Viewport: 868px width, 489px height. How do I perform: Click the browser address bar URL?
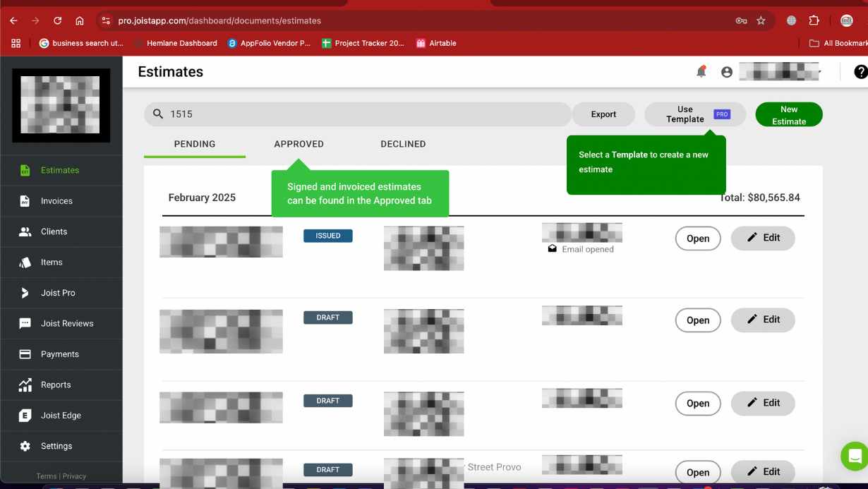pos(219,20)
